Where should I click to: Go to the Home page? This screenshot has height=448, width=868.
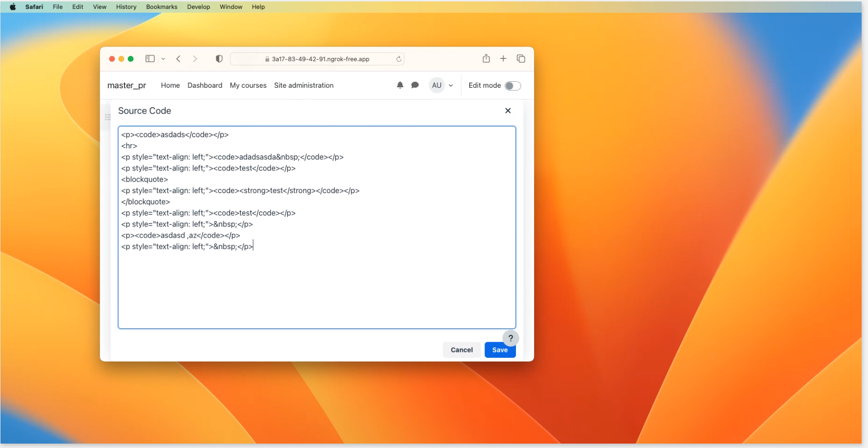[170, 85]
